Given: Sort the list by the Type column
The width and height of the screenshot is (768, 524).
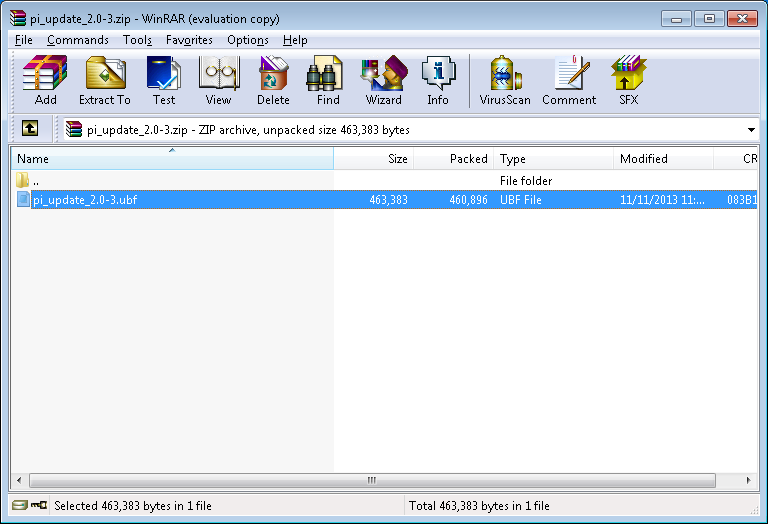Looking at the screenshot, I should pyautogui.click(x=553, y=159).
